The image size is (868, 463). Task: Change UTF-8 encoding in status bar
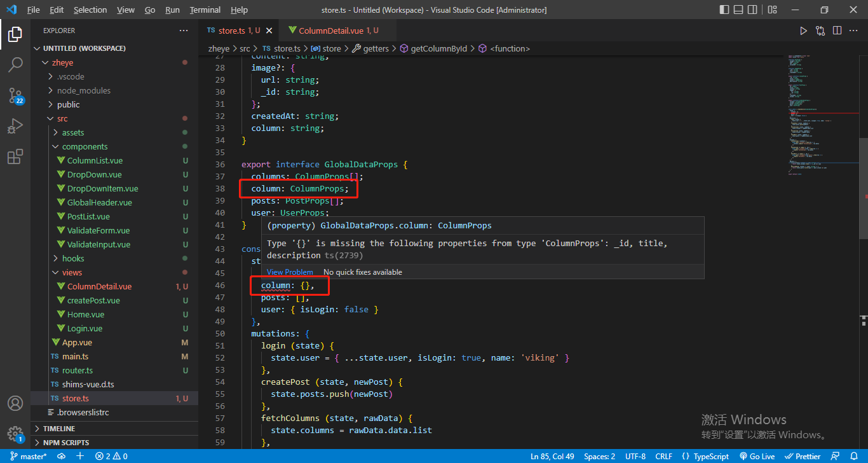click(x=635, y=456)
